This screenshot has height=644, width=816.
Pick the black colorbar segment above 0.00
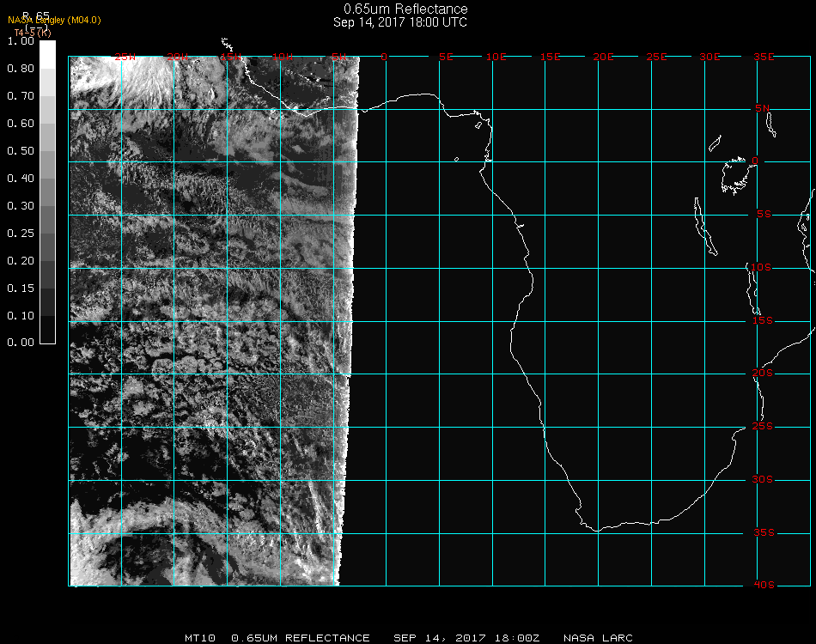point(47,330)
